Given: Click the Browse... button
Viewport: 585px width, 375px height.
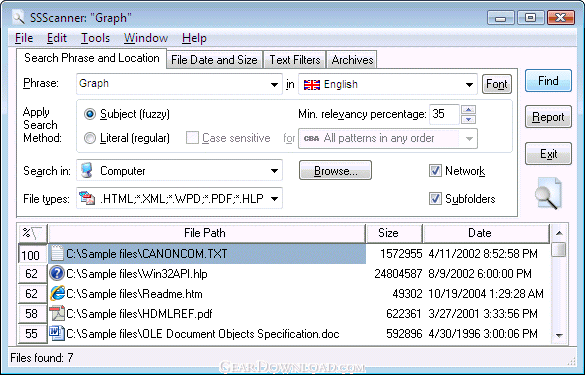Looking at the screenshot, I should click(x=335, y=171).
